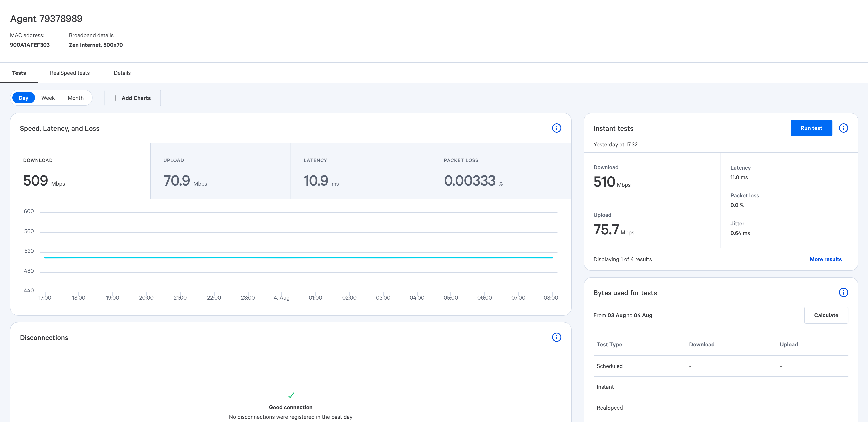The width and height of the screenshot is (868, 422).
Task: Click the green Good connection checkmark
Action: point(291,395)
